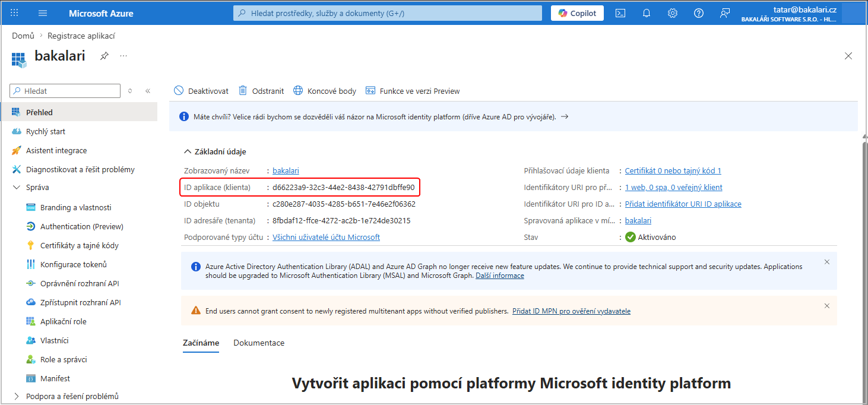Launch Cloud Shell from the top bar
The width and height of the screenshot is (868, 405).
point(620,13)
